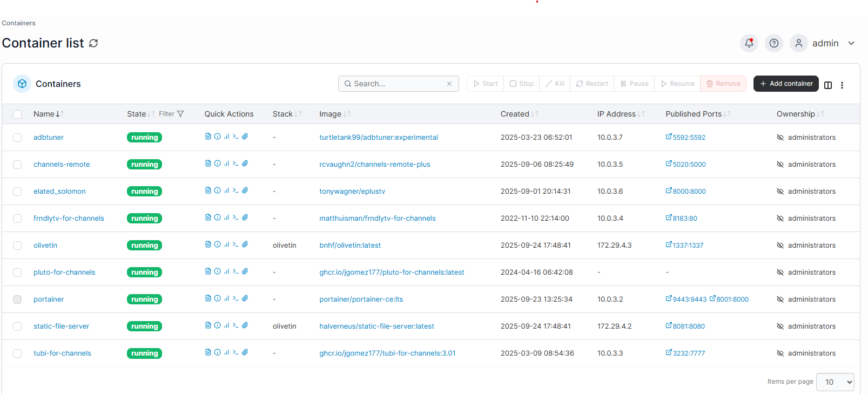This screenshot has width=868, height=395.
Task: Open inspect icon for channels-remote container
Action: click(217, 164)
